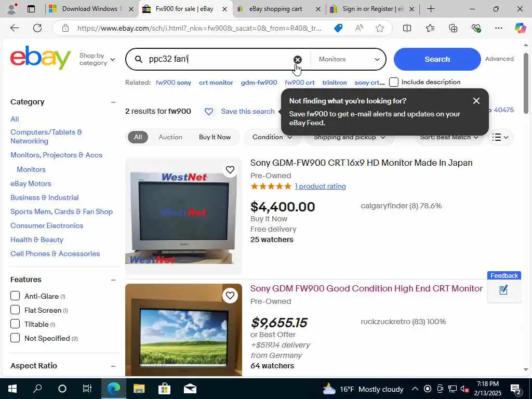This screenshot has width=532, height=399.
Task: Open File Explorer from taskbar
Action: (x=139, y=389)
